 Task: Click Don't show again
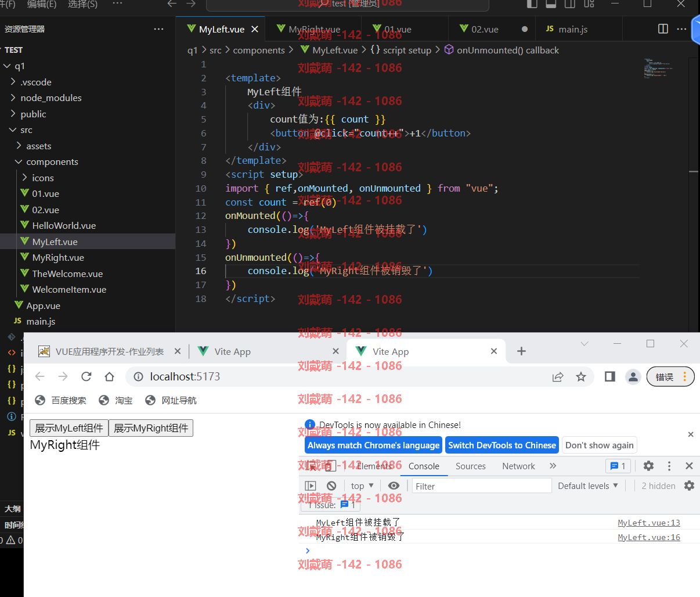tap(600, 445)
